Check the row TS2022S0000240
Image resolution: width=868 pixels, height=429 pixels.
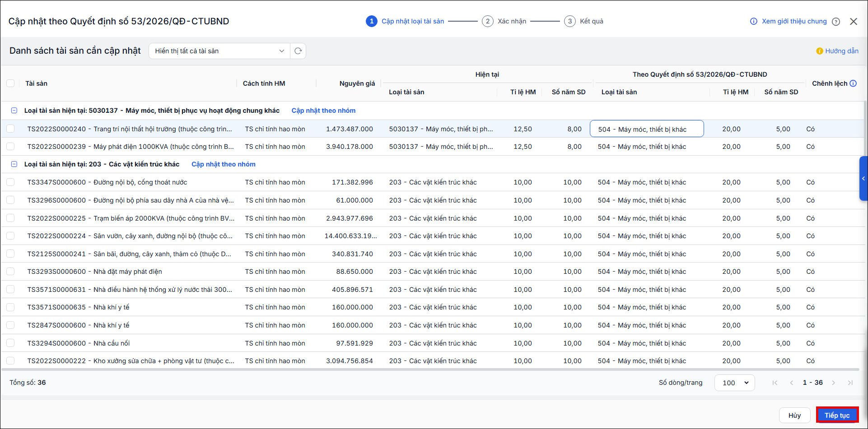(x=10, y=129)
